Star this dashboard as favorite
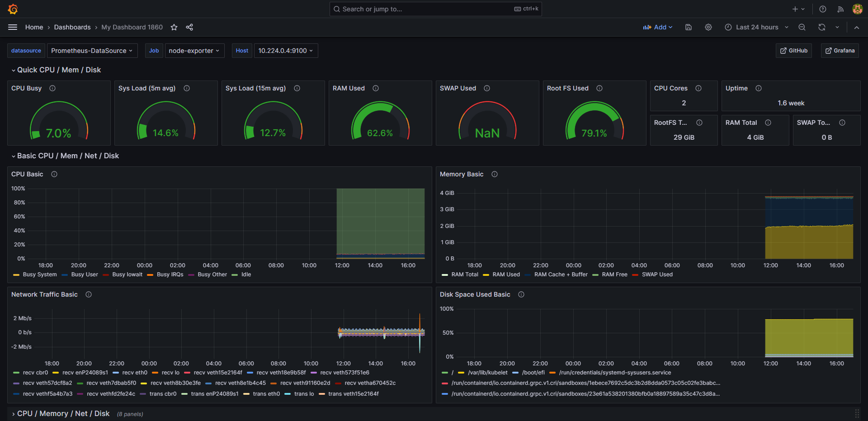The height and width of the screenshot is (421, 868). pyautogui.click(x=174, y=27)
